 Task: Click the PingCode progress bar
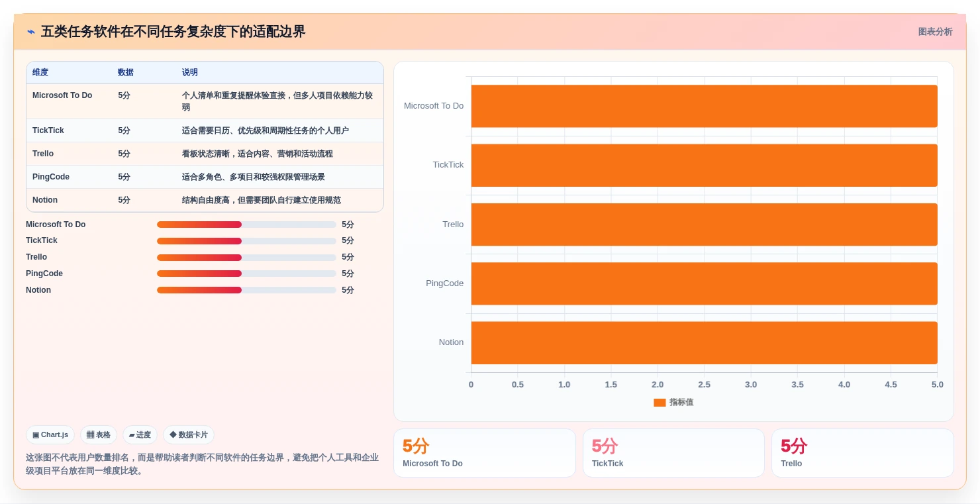(x=246, y=274)
